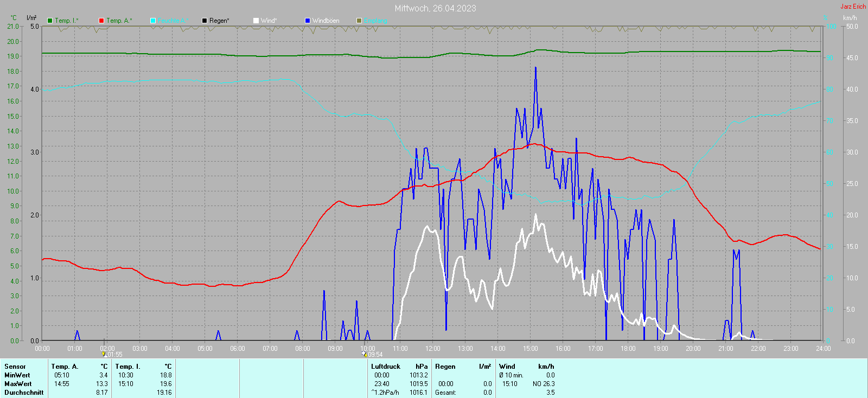
Task: Click the 'Luftdruck' column header in the table
Action: click(x=386, y=367)
